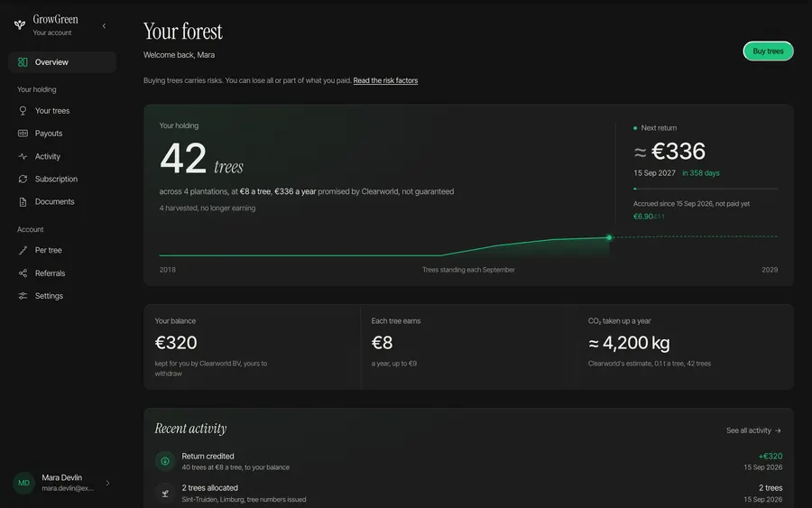Open account Settings label
The image size is (812, 508).
[49, 296]
